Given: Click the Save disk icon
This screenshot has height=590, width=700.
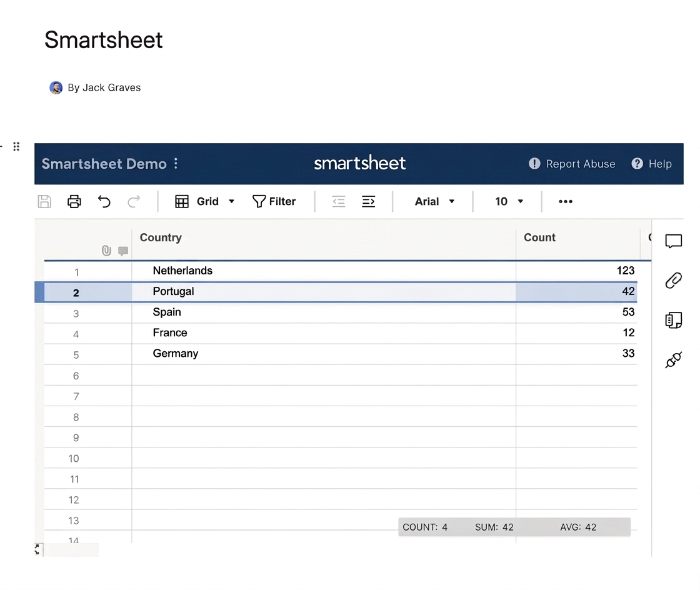Looking at the screenshot, I should pos(44,202).
